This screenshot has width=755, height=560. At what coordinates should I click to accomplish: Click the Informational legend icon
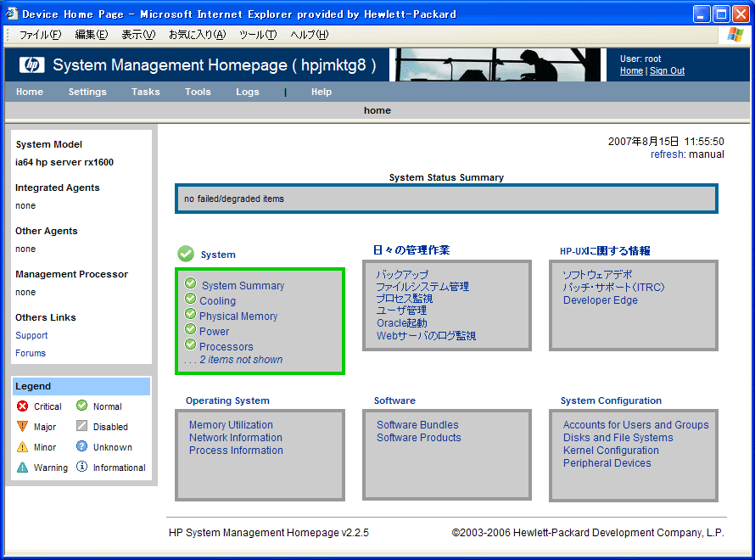(81, 466)
